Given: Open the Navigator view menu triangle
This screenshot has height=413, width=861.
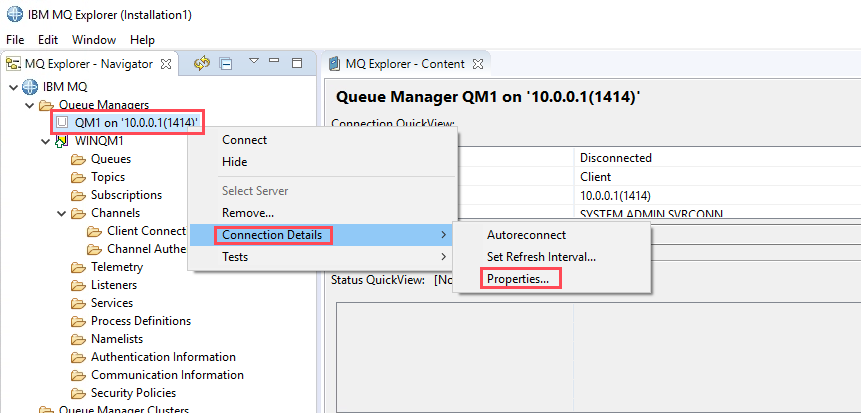Looking at the screenshot, I should click(x=254, y=60).
